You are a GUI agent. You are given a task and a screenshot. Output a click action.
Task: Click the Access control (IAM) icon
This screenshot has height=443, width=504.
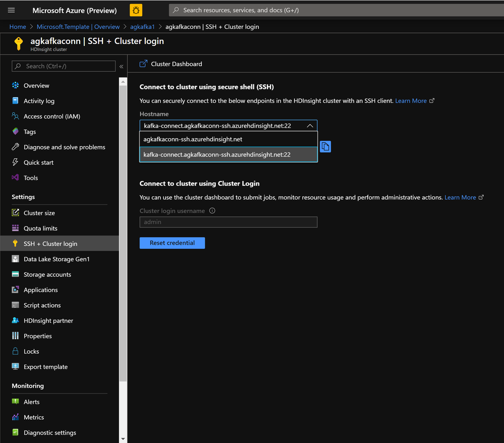(x=15, y=116)
